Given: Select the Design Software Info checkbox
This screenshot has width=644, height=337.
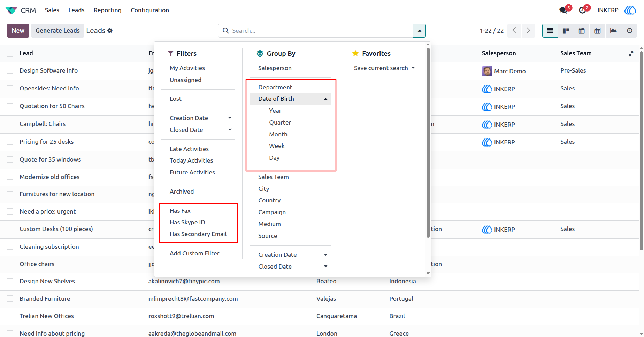Looking at the screenshot, I should pos(10,70).
